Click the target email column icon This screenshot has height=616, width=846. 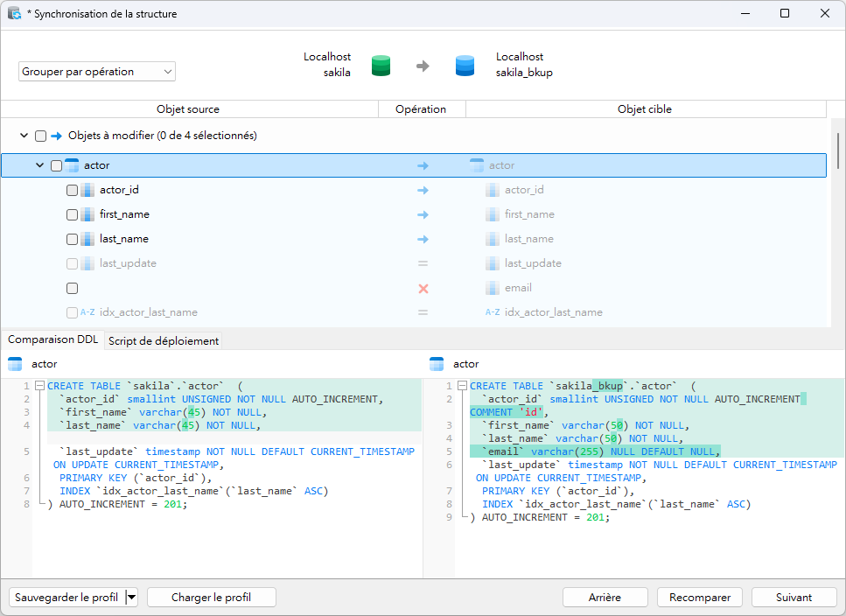(x=493, y=288)
